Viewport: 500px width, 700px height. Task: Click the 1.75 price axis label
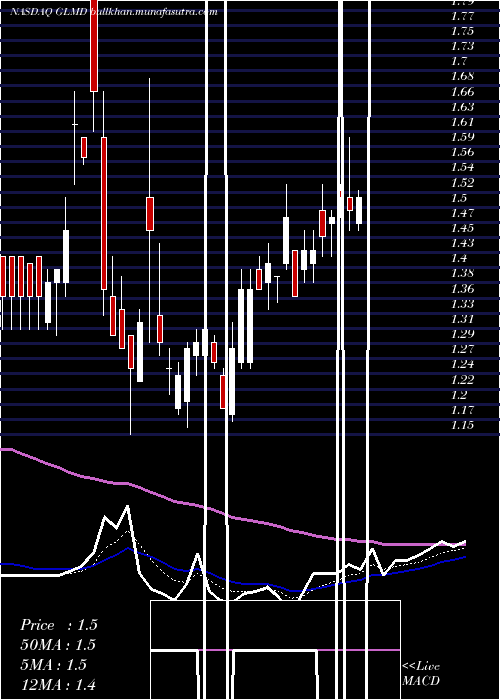(462, 31)
